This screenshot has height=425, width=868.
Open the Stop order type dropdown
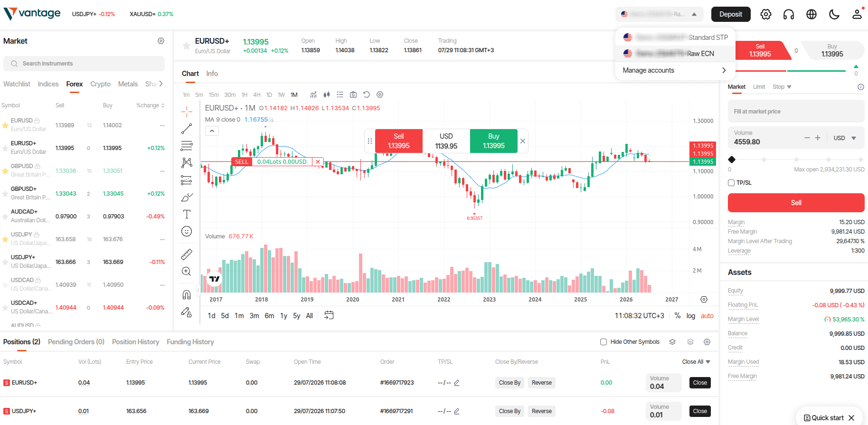[782, 87]
